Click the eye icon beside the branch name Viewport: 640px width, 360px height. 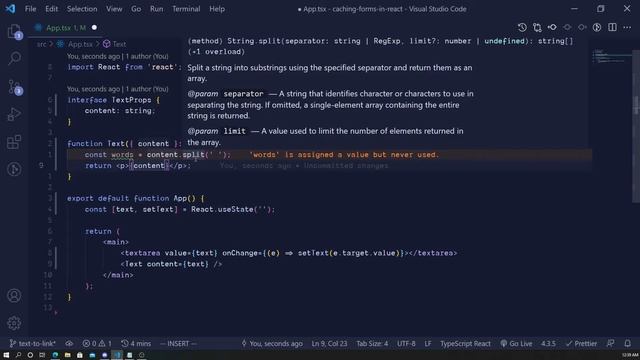click(69, 344)
